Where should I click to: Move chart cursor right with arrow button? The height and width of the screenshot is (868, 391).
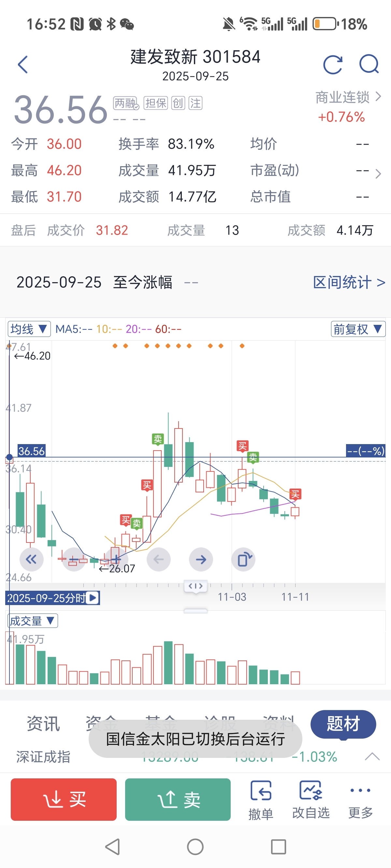click(x=201, y=559)
